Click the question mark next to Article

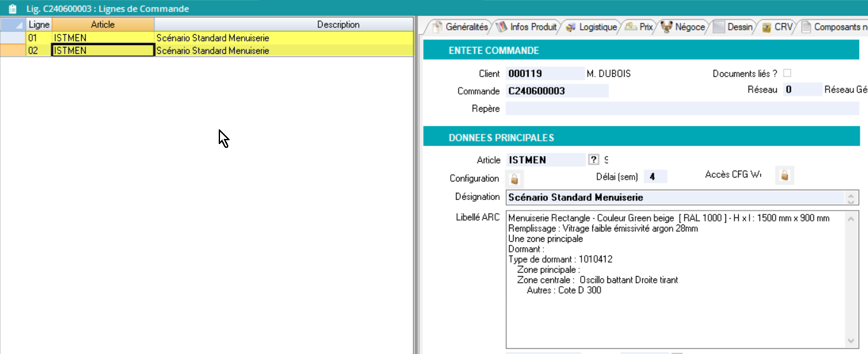tap(593, 160)
